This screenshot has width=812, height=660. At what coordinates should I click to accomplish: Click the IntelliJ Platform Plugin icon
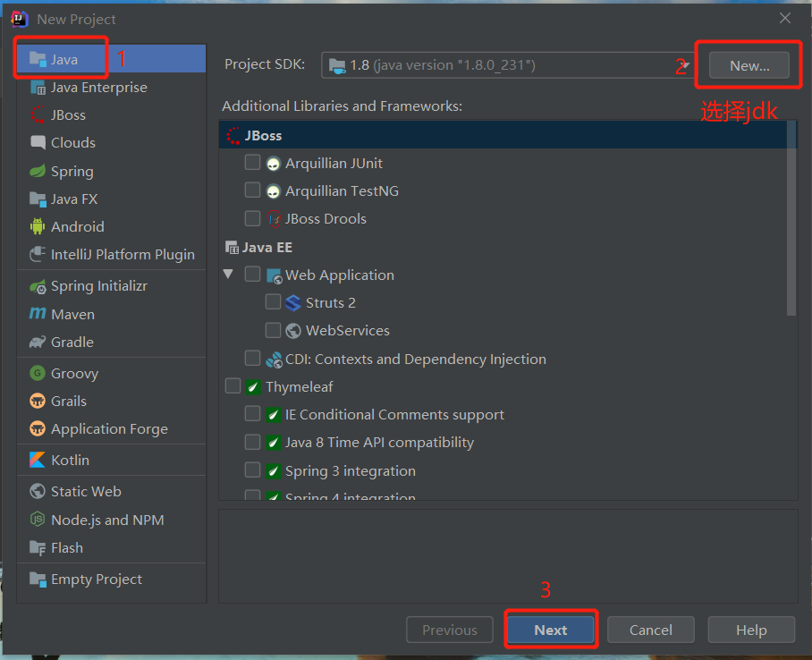38,254
